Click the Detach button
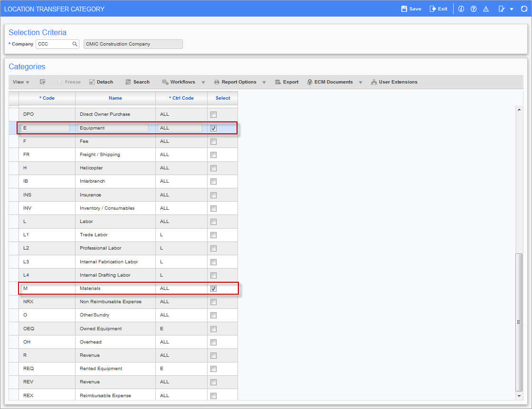 101,82
